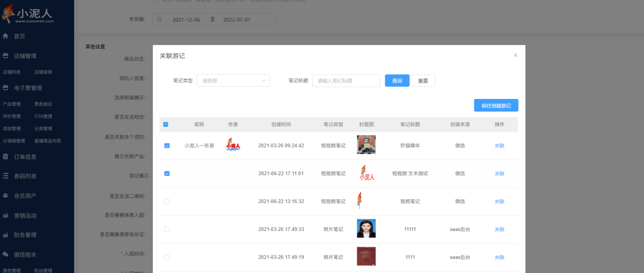This screenshot has width=644, height=273.
Task: Expand the 财务管理 sidebar section
Action: (x=25, y=235)
